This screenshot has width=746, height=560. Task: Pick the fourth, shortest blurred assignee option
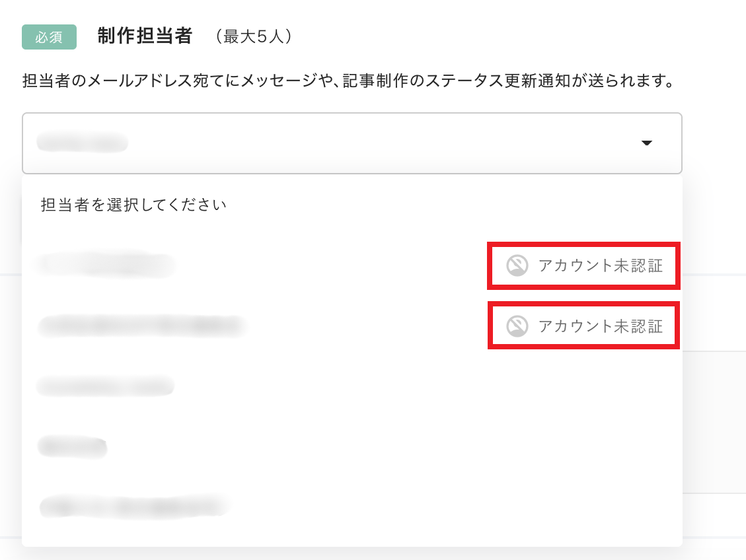pyautogui.click(x=73, y=446)
